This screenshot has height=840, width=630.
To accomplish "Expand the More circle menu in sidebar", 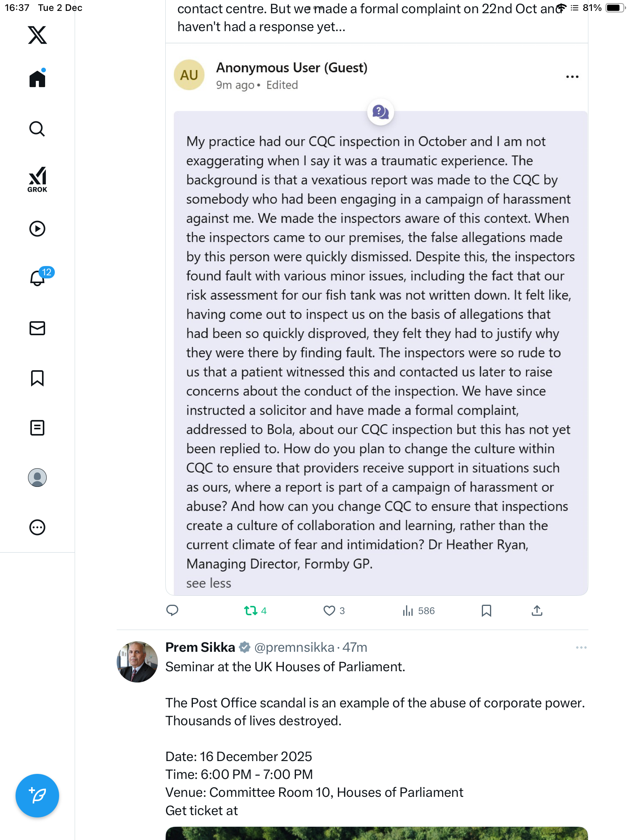I will (x=37, y=527).
